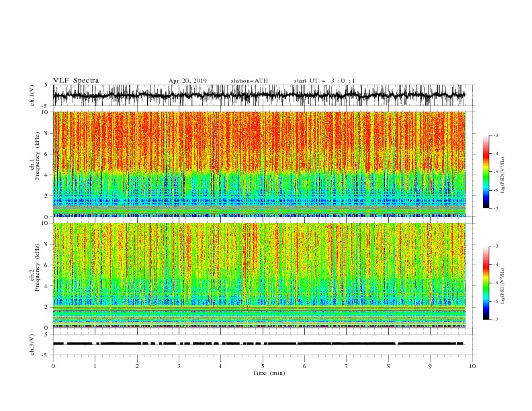Click time axis tick label '9'

click(x=430, y=366)
